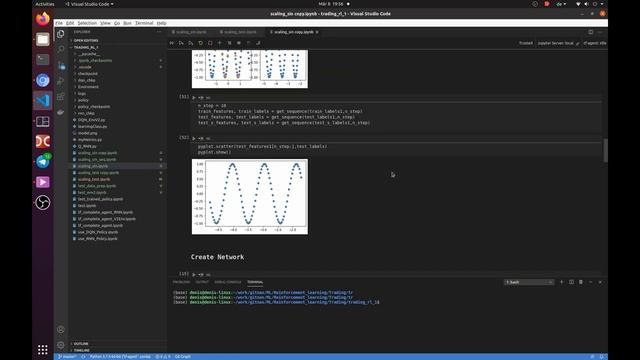Viewport: 640px width, 360px height.
Task: Open the Source Control view
Action: point(60,65)
